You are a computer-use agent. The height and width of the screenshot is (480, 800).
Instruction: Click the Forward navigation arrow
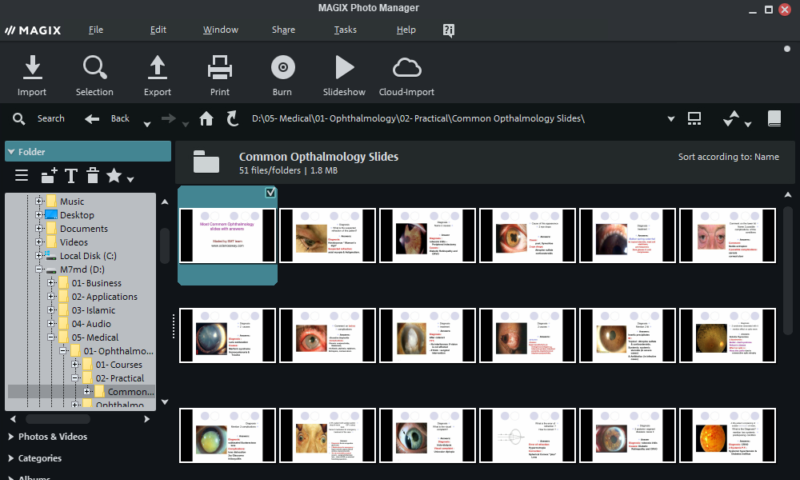coord(168,119)
